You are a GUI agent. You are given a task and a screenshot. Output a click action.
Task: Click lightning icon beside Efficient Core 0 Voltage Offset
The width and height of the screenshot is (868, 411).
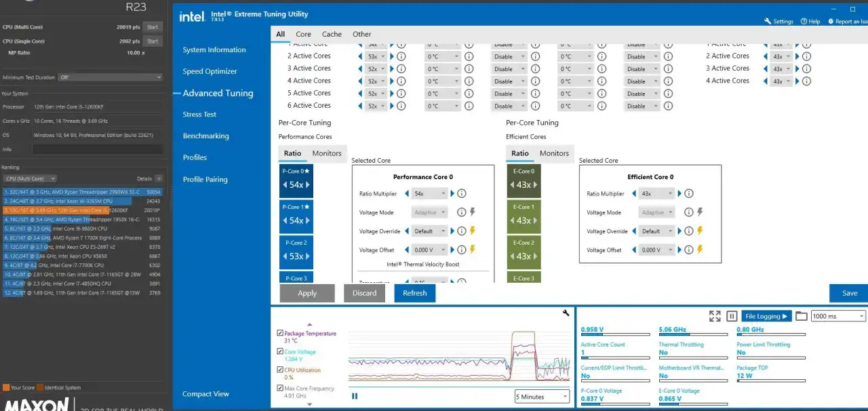(x=700, y=250)
